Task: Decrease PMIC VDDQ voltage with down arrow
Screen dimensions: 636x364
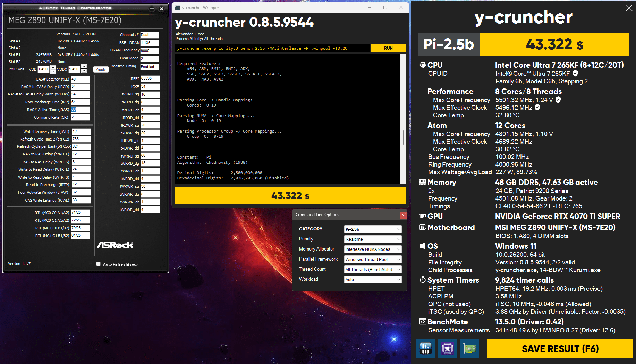Action: (x=84, y=71)
